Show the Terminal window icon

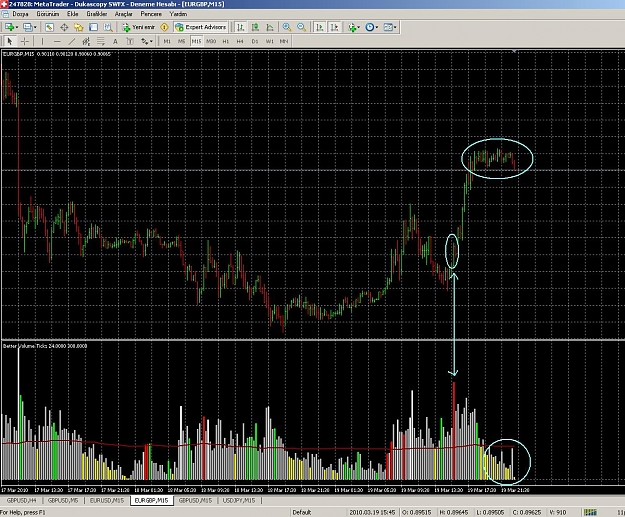coord(93,27)
